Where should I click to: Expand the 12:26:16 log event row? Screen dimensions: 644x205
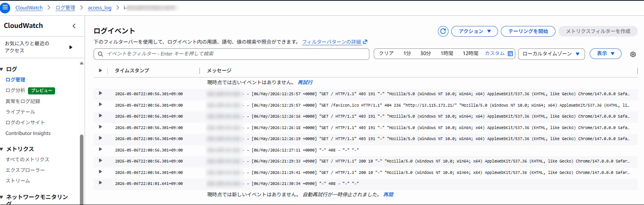(100, 116)
